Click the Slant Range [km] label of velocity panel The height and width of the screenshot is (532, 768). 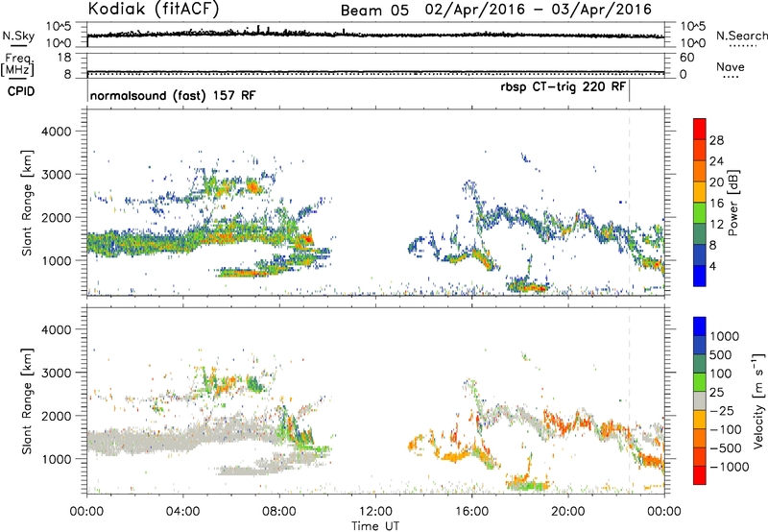coord(27,400)
